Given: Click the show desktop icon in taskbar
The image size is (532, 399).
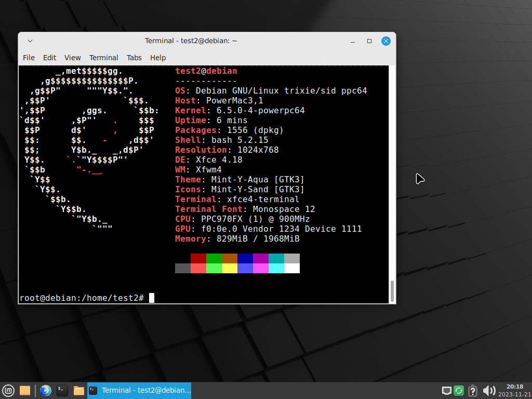Looking at the screenshot, I should pyautogui.click(x=24, y=390).
